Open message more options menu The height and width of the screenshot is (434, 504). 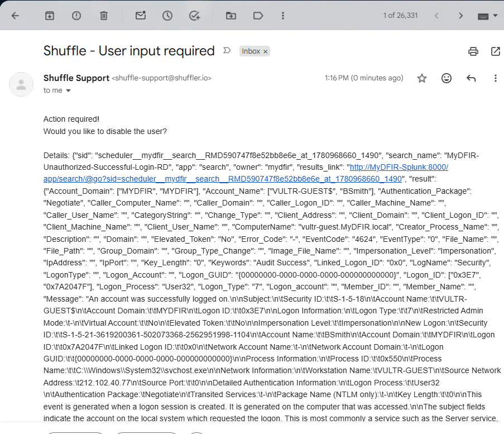point(495,78)
